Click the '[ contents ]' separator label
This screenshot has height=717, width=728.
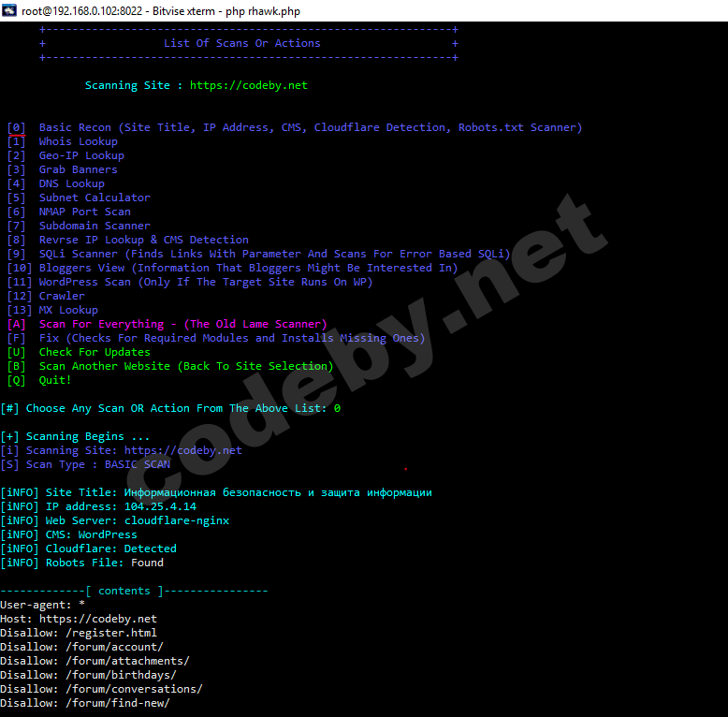click(124, 592)
